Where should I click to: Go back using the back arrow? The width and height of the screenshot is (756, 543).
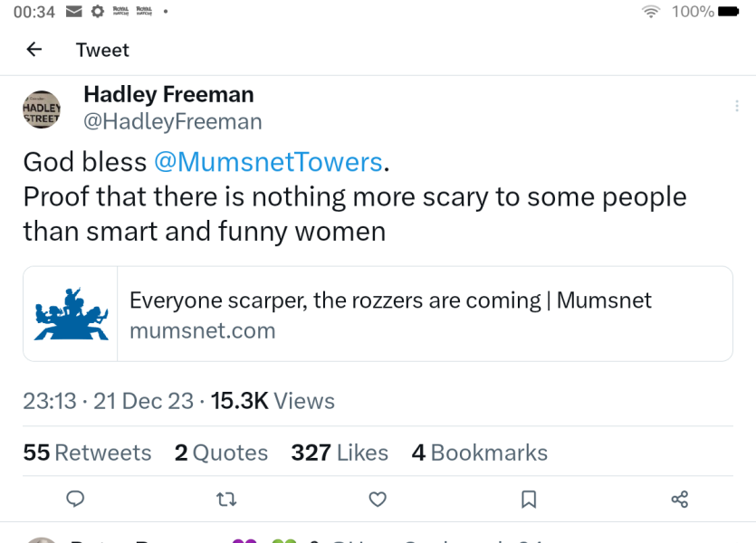(x=33, y=50)
